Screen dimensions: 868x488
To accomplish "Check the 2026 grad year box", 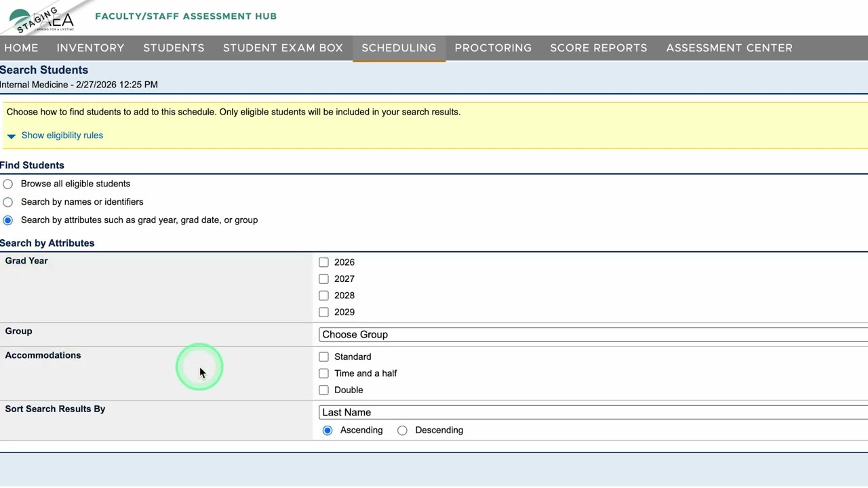I will (x=323, y=262).
